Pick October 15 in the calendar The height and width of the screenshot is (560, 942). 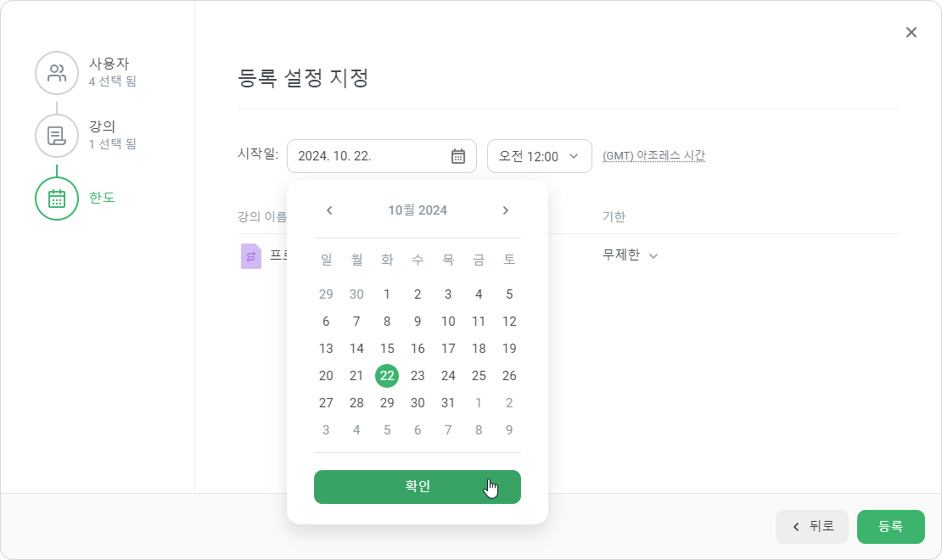click(387, 349)
